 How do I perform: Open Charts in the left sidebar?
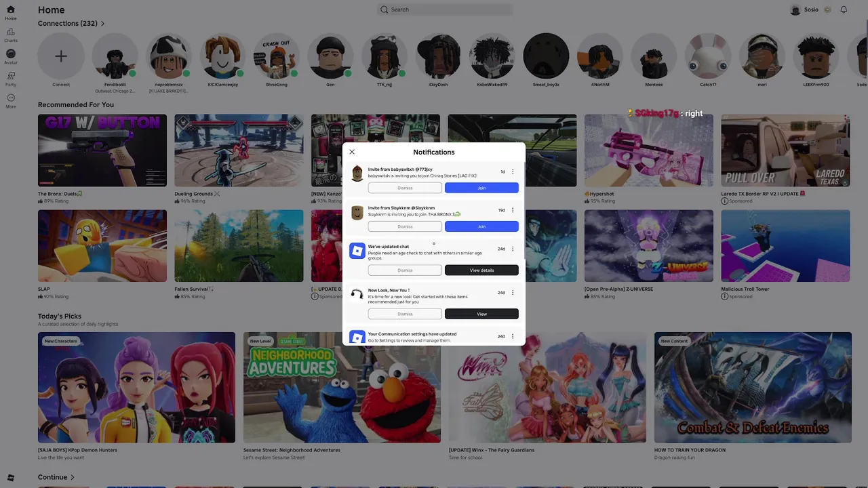pyautogui.click(x=11, y=35)
